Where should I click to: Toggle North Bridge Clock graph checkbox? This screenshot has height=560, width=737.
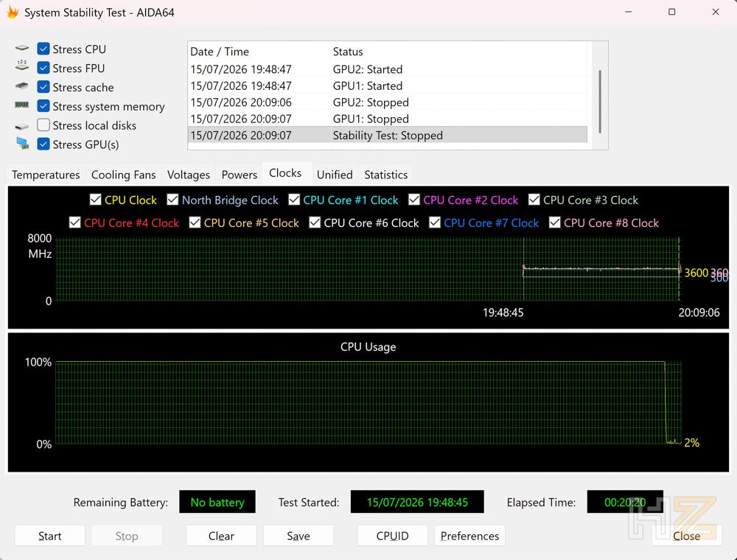(x=172, y=200)
